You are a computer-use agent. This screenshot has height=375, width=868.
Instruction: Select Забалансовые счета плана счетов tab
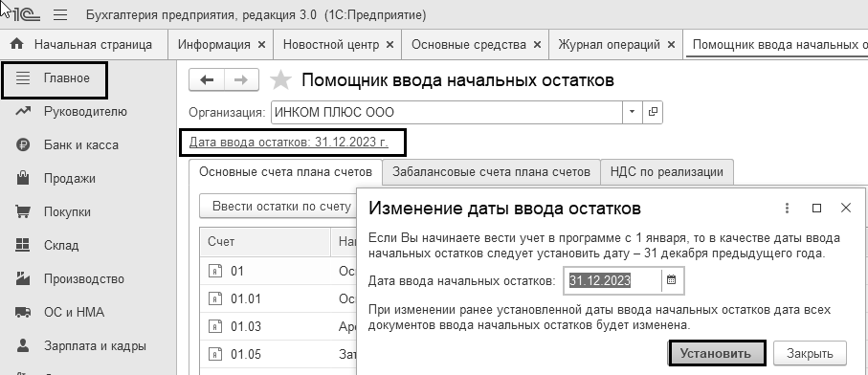tap(491, 172)
